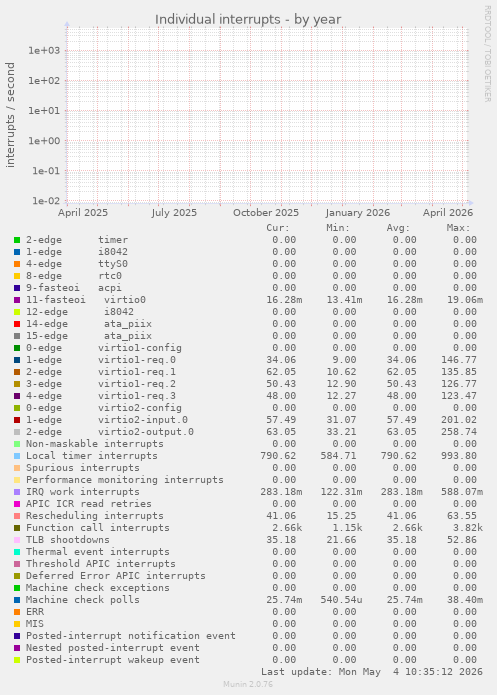497x695 pixels.
Task: Click the Rescheduling interrupts legend label
Action: click(x=94, y=516)
